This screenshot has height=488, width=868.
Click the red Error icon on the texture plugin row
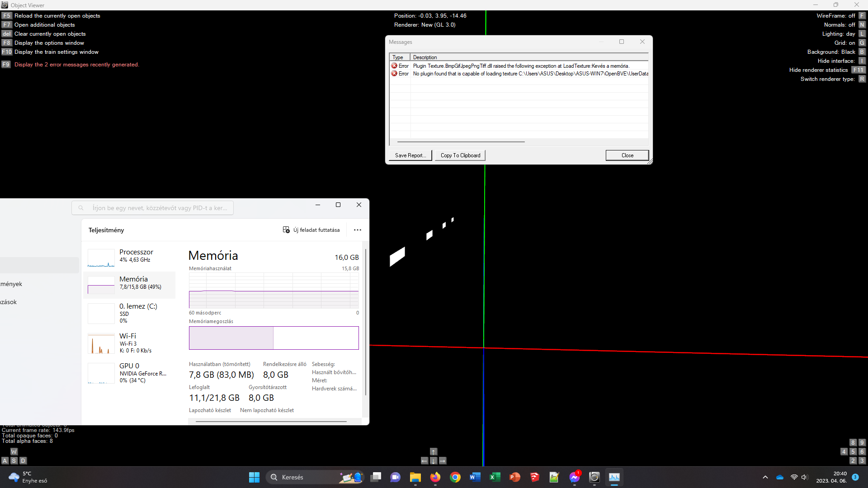[394, 66]
